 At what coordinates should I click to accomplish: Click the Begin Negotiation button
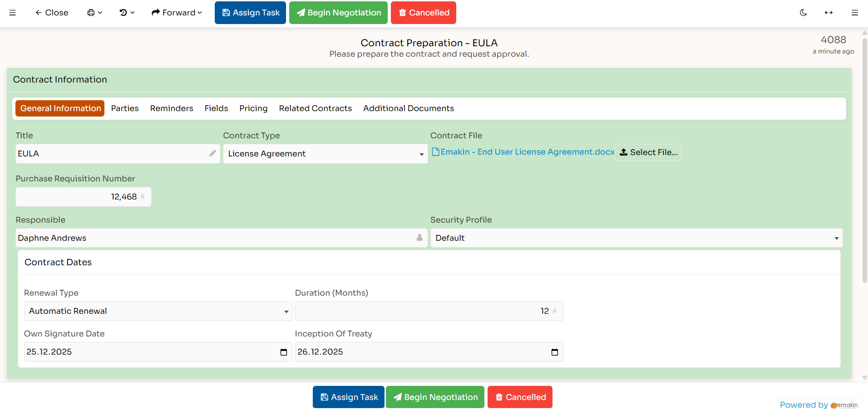[338, 13]
